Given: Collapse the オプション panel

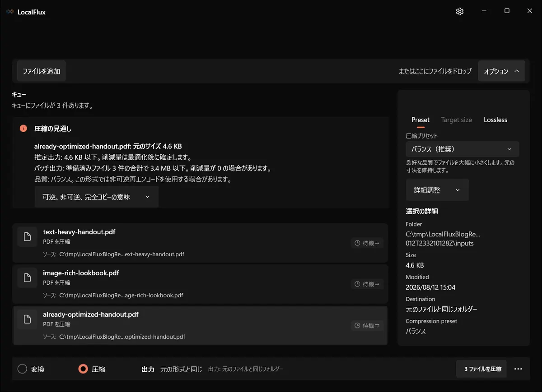Looking at the screenshot, I should 501,71.
